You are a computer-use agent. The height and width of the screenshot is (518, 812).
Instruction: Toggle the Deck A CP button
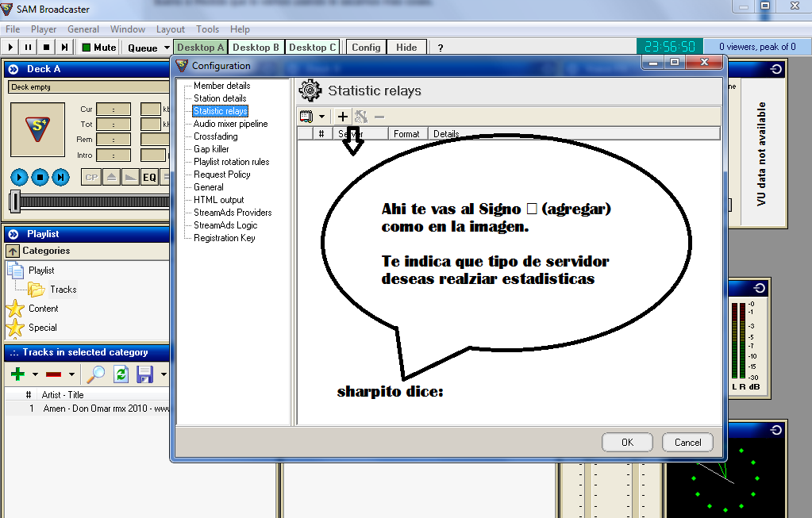[91, 177]
